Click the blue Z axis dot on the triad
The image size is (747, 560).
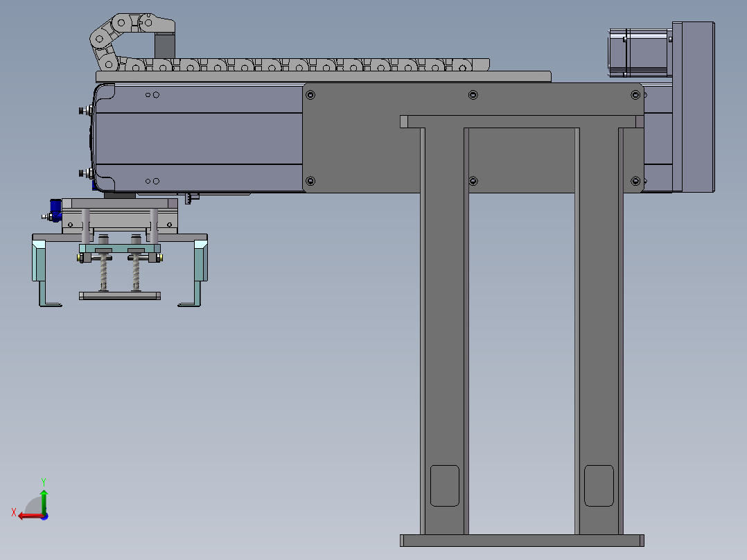[x=45, y=516]
